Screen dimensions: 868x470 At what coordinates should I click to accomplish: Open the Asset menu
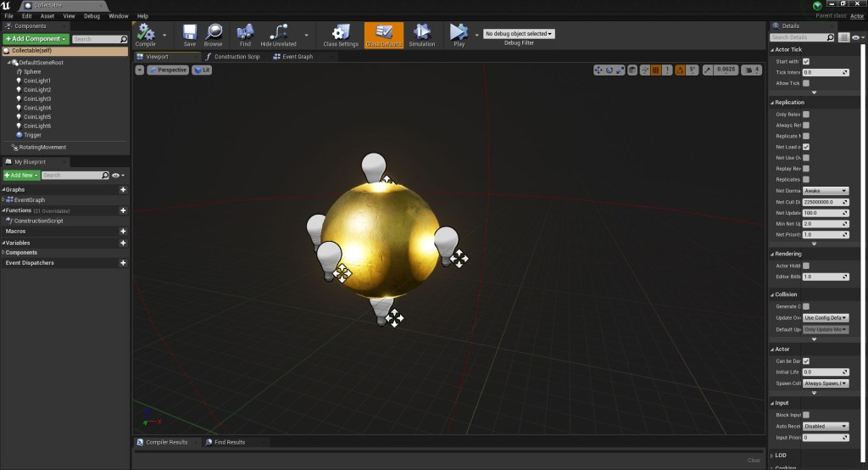[x=47, y=16]
